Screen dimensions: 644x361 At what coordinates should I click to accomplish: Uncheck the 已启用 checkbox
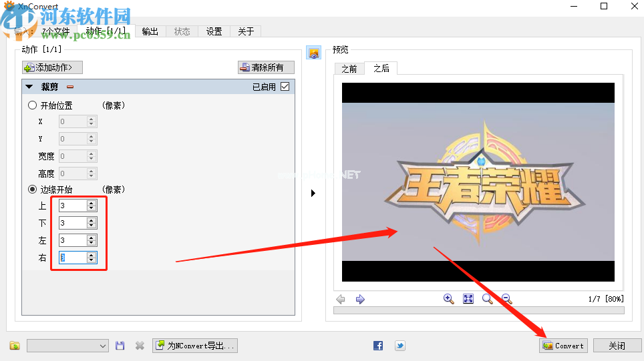(285, 87)
